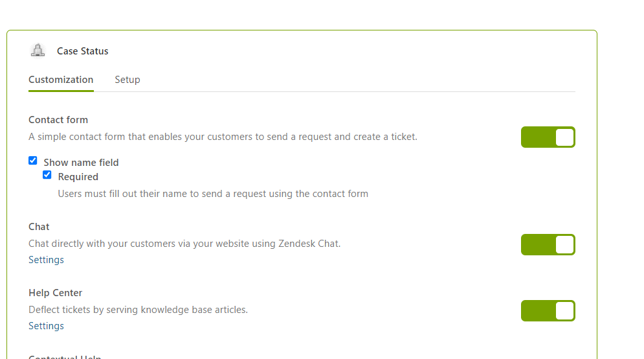Turn off the Chat toggle switch

click(x=548, y=245)
